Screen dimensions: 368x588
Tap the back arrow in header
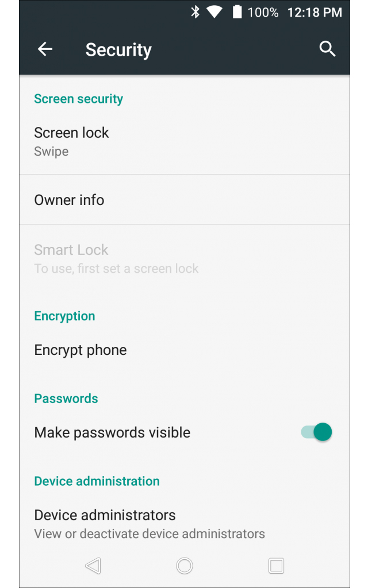coord(45,50)
